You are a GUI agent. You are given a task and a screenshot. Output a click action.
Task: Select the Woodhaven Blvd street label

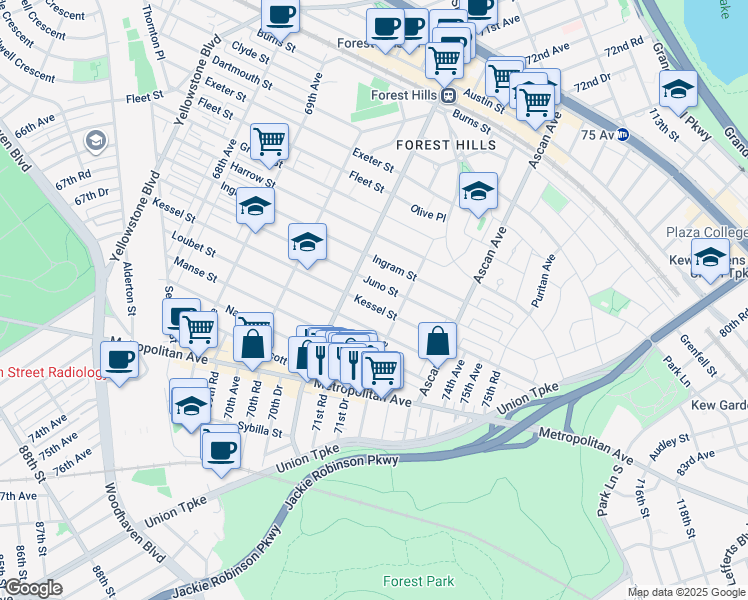pos(135,522)
